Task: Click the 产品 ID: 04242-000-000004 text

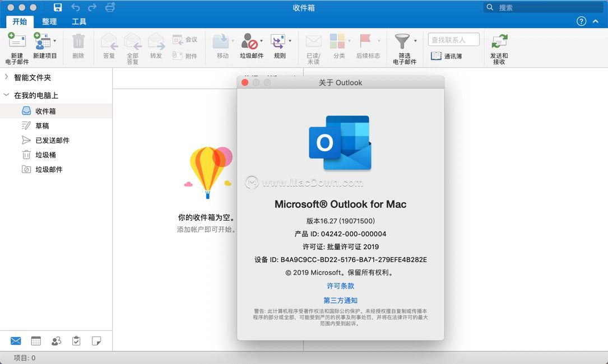Action: tap(341, 234)
